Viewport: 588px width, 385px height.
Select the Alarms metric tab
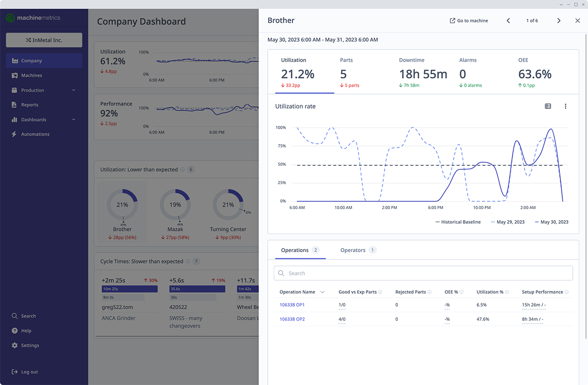471,73
